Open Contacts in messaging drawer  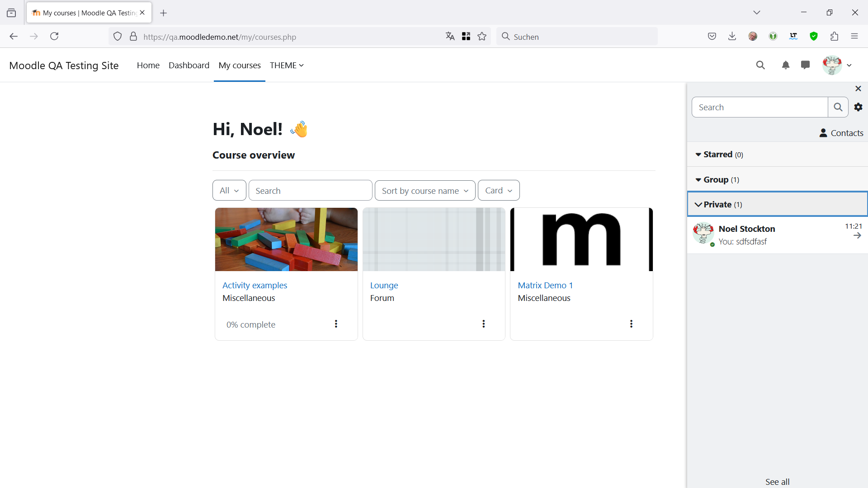[841, 133]
